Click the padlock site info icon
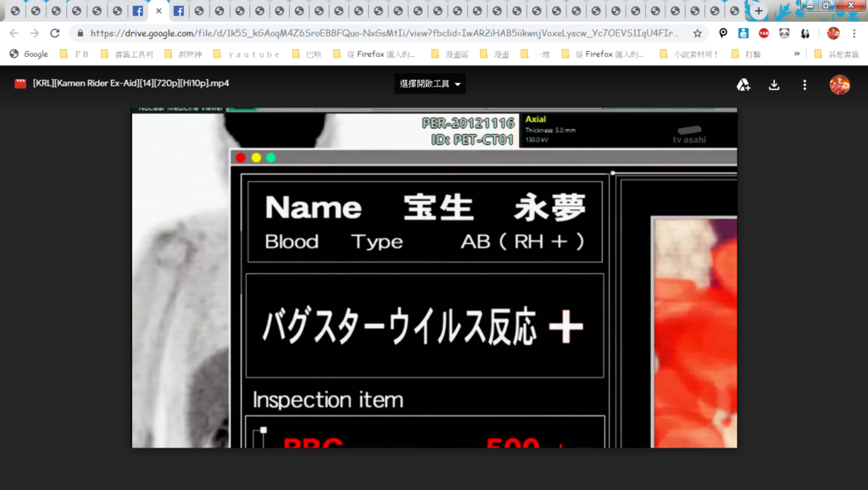 point(81,33)
